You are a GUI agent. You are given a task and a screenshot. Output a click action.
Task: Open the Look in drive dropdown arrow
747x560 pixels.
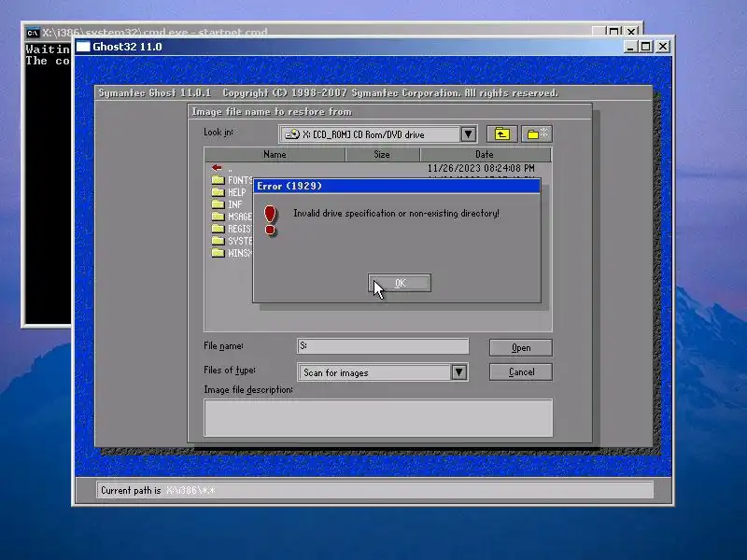coord(469,134)
